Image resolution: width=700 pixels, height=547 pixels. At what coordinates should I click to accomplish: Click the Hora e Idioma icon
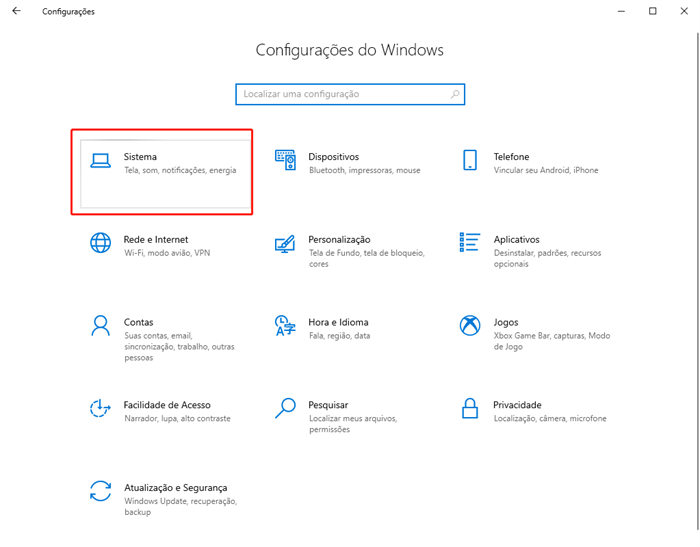[285, 326]
